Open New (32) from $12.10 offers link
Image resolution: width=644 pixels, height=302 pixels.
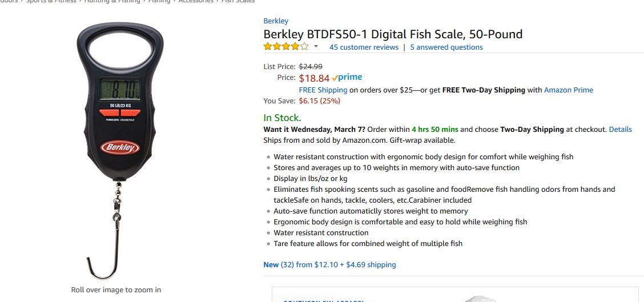pos(329,265)
